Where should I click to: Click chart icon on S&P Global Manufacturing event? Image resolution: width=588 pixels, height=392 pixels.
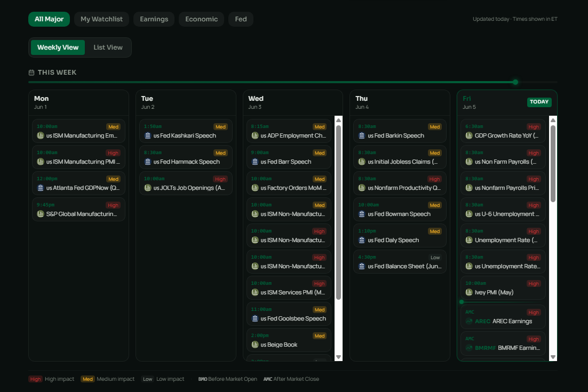coord(41,214)
